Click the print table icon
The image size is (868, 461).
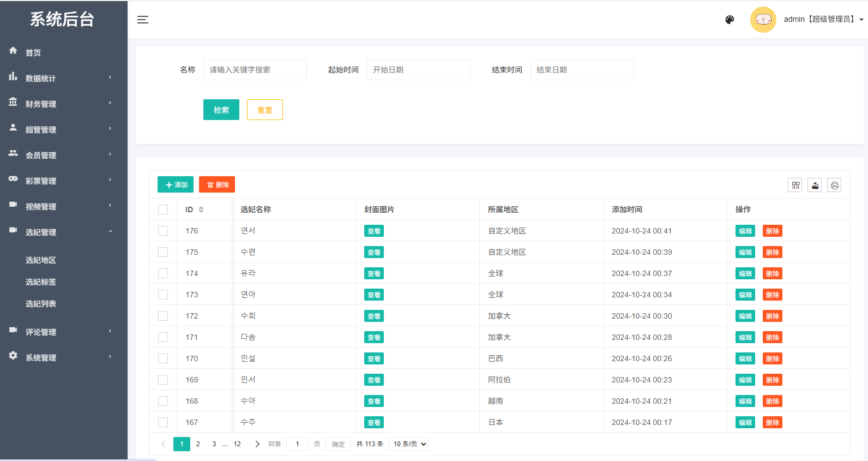click(834, 185)
